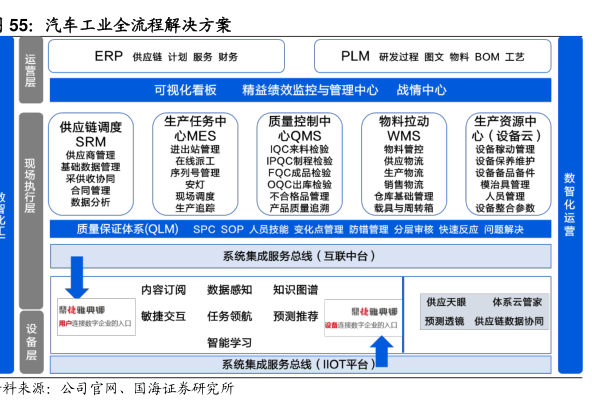Click 'SPC' in the QLM bar

204,229
